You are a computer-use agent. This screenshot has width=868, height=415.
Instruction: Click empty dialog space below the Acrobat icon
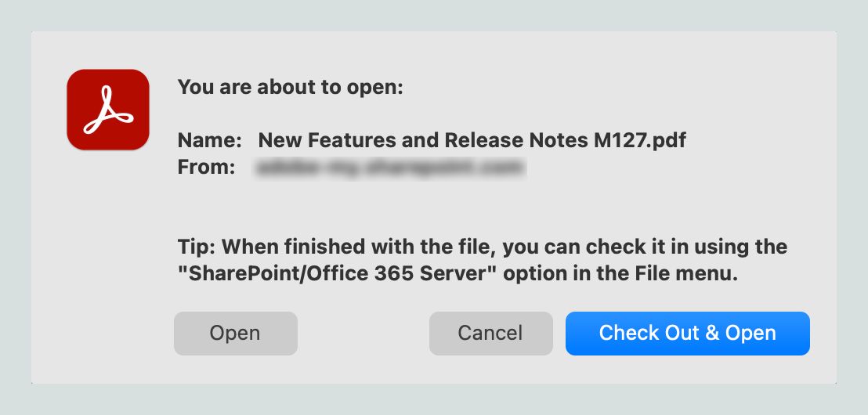point(107,251)
